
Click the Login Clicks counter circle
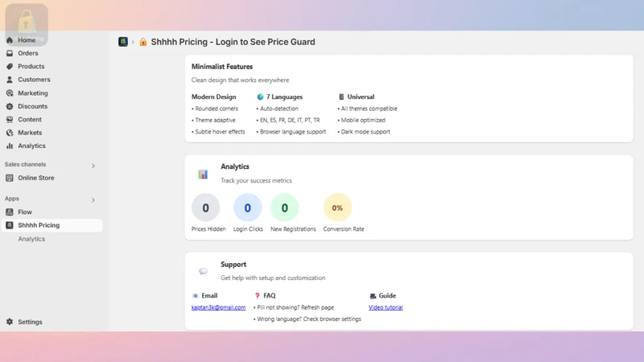(248, 208)
